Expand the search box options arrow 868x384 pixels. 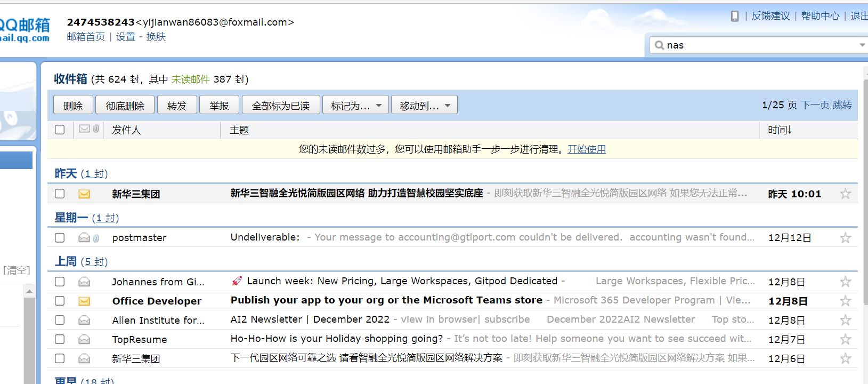click(862, 45)
